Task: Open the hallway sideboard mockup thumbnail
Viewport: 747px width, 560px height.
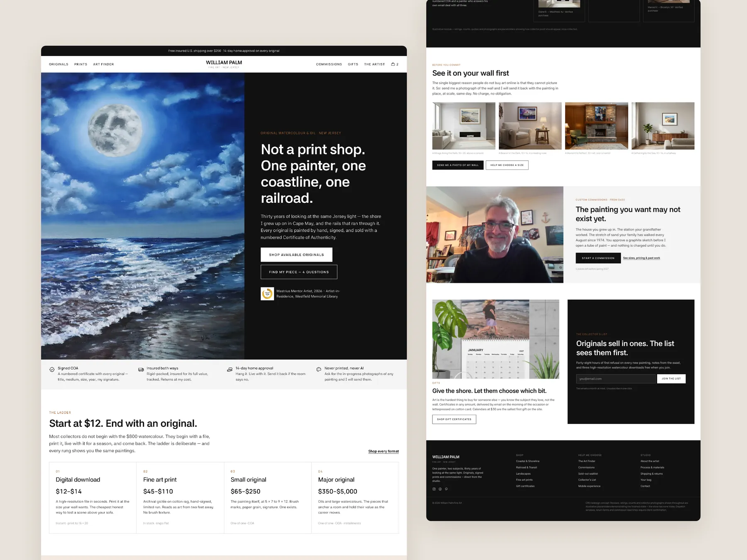Action: [663, 126]
